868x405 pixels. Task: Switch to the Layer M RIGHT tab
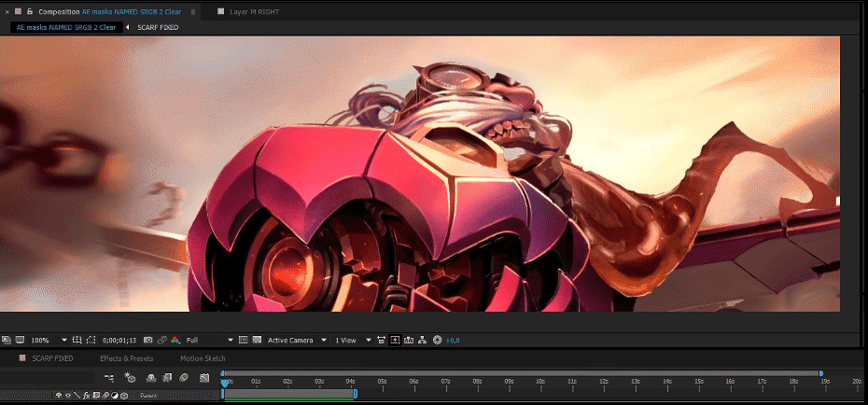pos(256,11)
